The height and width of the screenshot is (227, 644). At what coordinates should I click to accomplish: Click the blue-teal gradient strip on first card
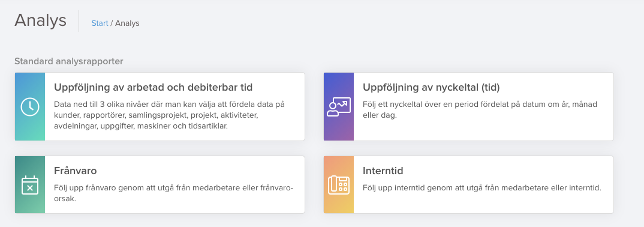click(30, 107)
